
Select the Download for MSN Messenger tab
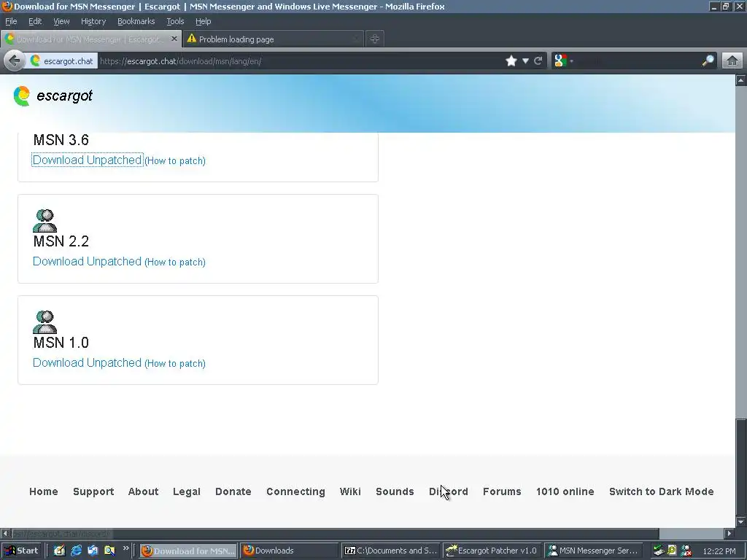click(90, 39)
